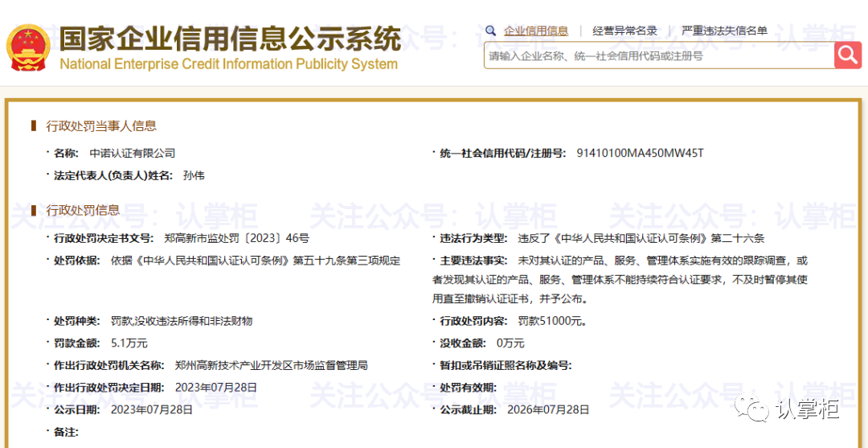Click the 暂扣或吊销证照名称及编号 label
Viewport: 868px width, 448px height.
click(x=506, y=365)
